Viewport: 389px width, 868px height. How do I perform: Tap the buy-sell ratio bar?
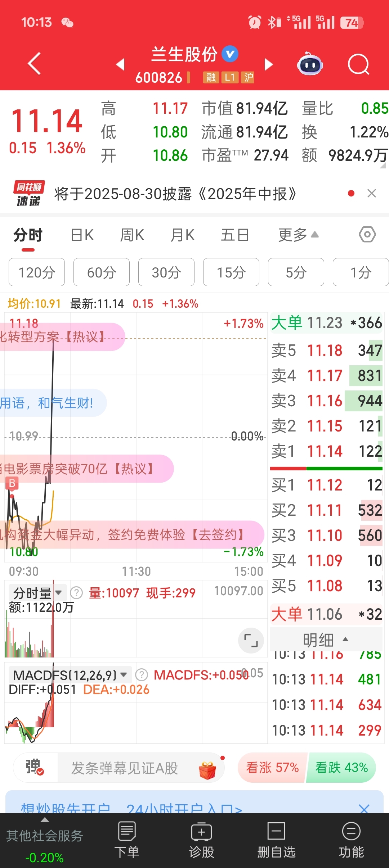click(x=326, y=469)
